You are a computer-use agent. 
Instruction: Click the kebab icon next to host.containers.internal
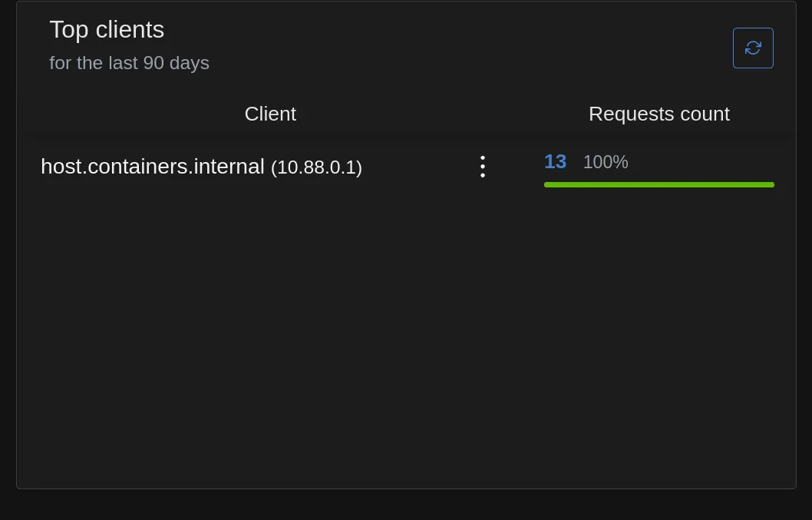(x=483, y=166)
